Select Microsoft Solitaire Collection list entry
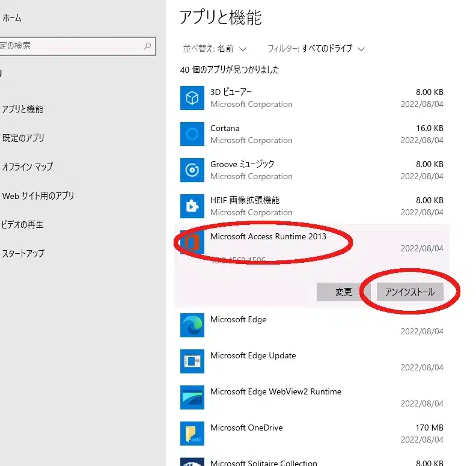 (263, 462)
